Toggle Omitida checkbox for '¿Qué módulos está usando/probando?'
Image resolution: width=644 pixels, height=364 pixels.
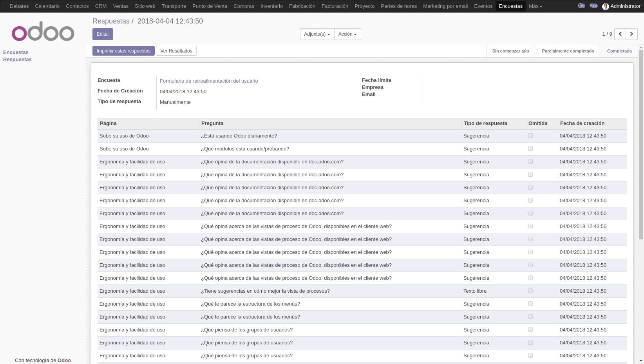(x=530, y=148)
